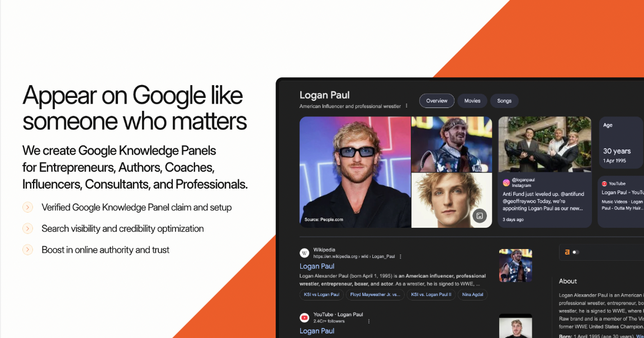Open the Wikipedia result three-dot menu

click(x=400, y=257)
